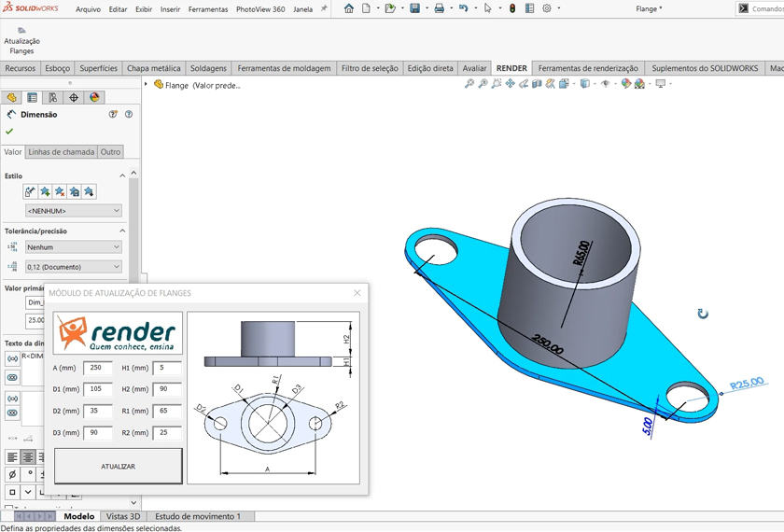784x532 pixels.
Task: Confirm dimension with the green checkmark
Action: pyautogui.click(x=10, y=132)
